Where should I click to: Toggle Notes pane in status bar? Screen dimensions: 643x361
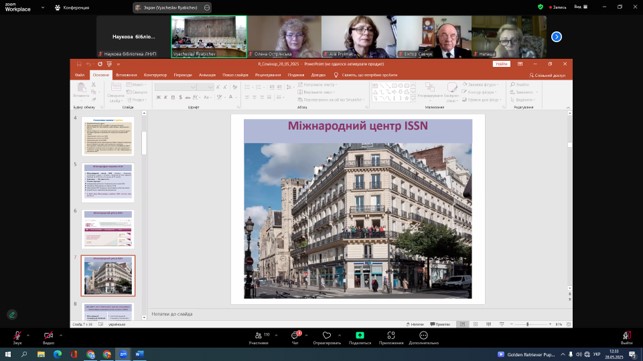[x=415, y=324]
